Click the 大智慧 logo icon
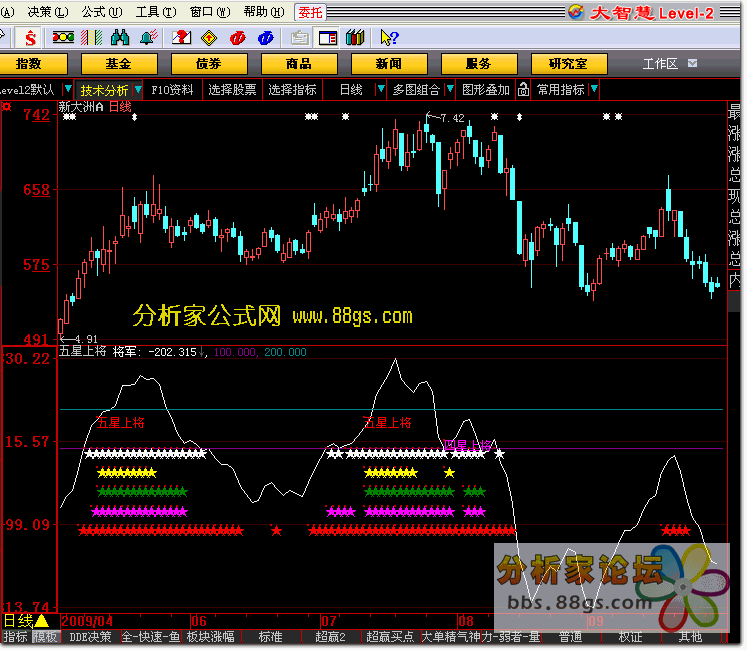 575,11
